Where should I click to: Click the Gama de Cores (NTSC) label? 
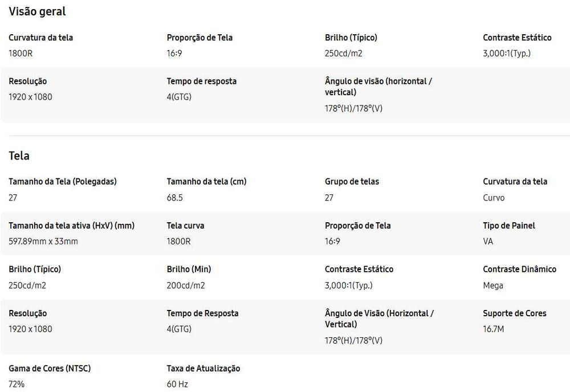pos(50,369)
